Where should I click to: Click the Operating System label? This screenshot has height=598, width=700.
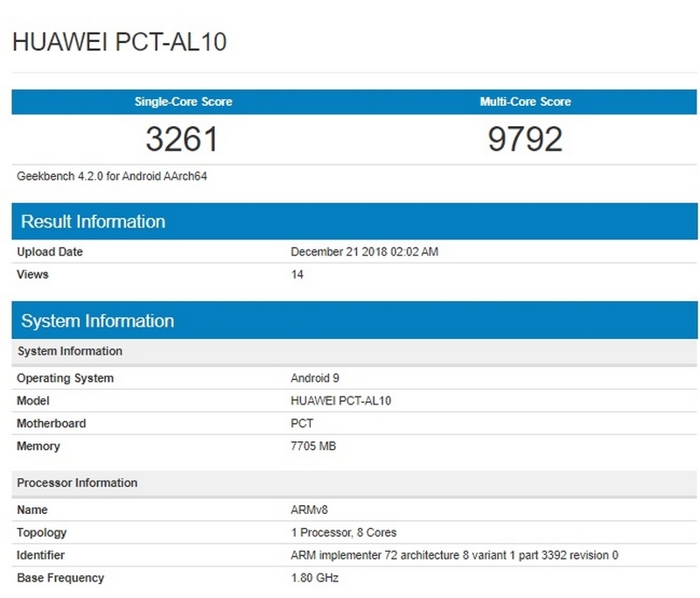click(65, 378)
